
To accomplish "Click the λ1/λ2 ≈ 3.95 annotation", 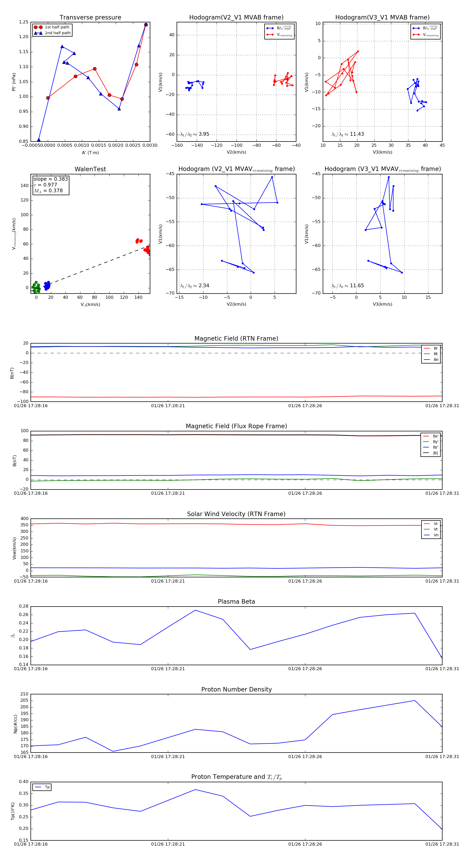I will pyautogui.click(x=194, y=134).
